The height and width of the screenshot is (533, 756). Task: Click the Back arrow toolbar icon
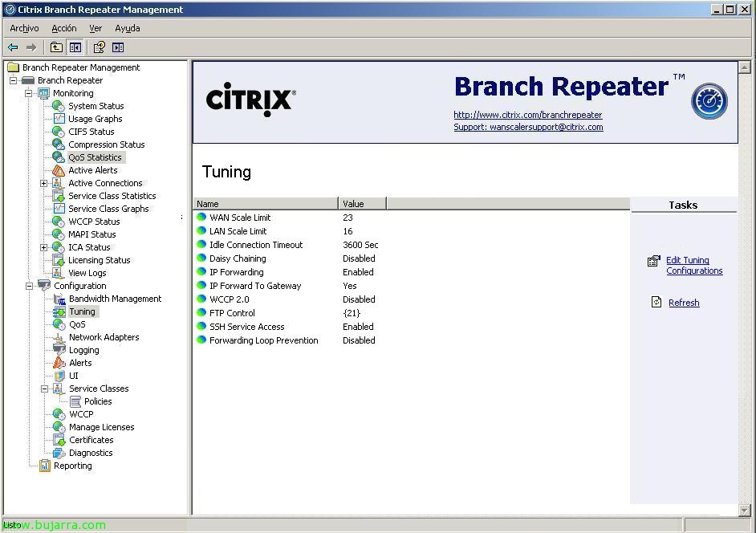click(13, 47)
